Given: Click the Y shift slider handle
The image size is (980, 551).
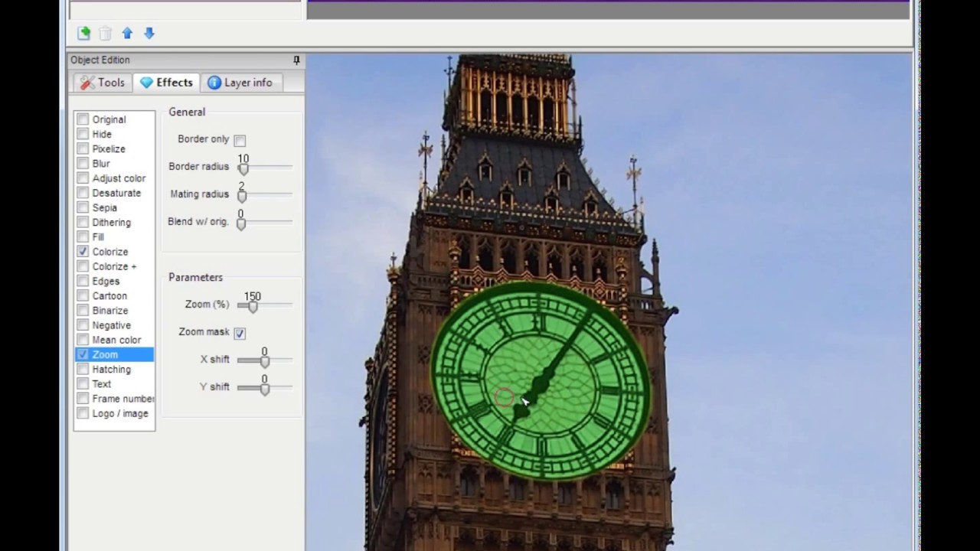Looking at the screenshot, I should [265, 388].
